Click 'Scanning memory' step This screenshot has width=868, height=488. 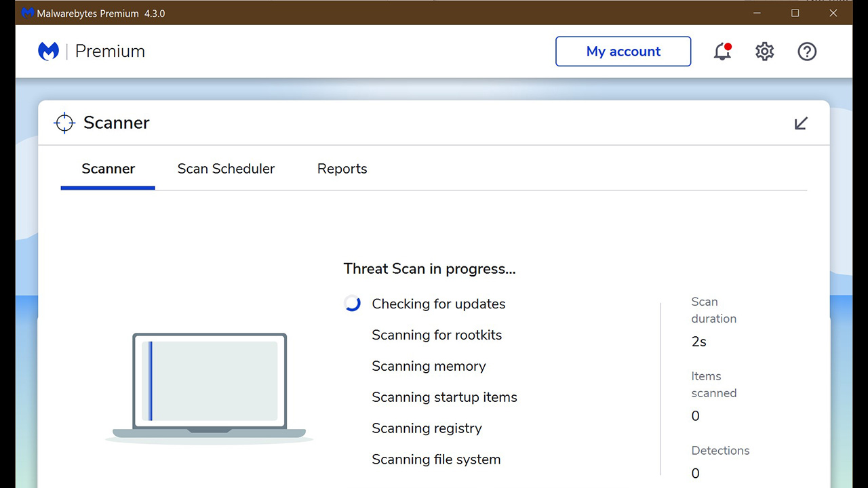[429, 366]
